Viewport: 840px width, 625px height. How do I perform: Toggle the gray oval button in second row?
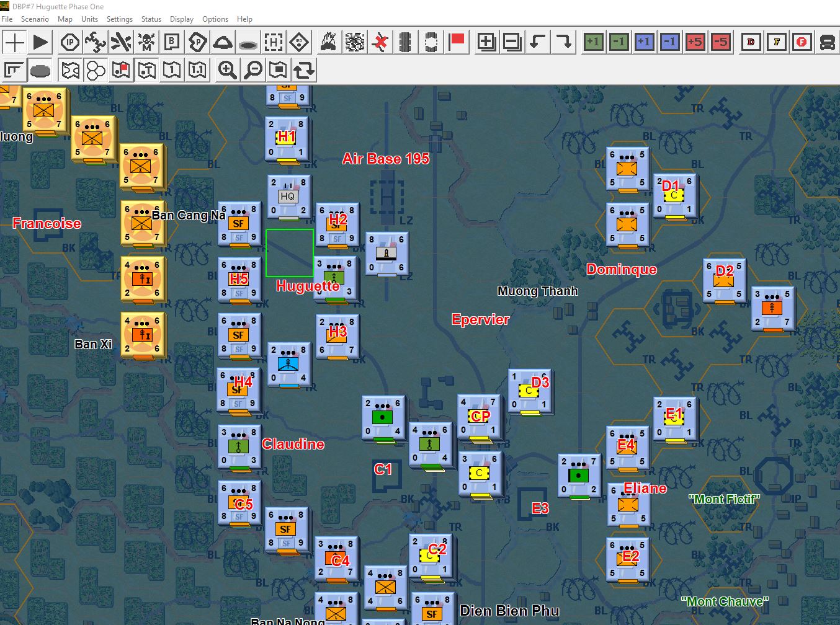click(40, 70)
